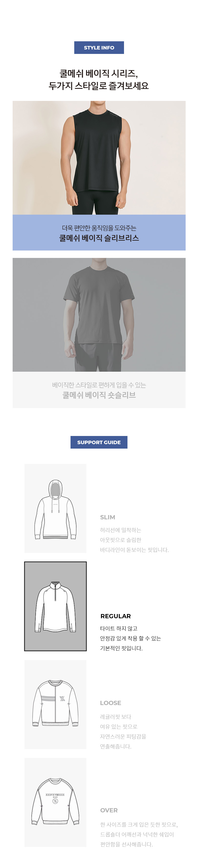Click the sweatshirt OVER fit illustration
The image size is (198, 868).
pos(55,802)
